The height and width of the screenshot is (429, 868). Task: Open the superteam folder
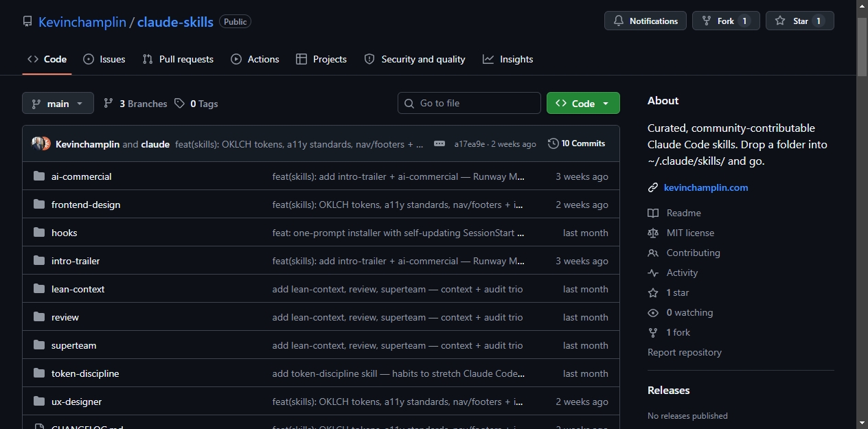tap(73, 345)
